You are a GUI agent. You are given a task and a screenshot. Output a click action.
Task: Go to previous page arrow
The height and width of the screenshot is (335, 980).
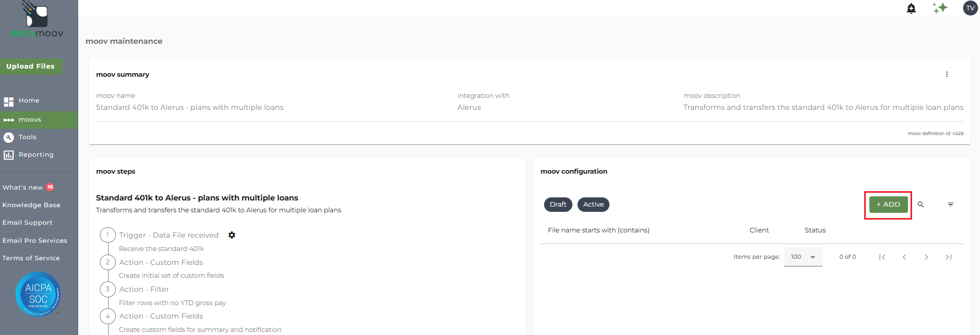tap(904, 257)
